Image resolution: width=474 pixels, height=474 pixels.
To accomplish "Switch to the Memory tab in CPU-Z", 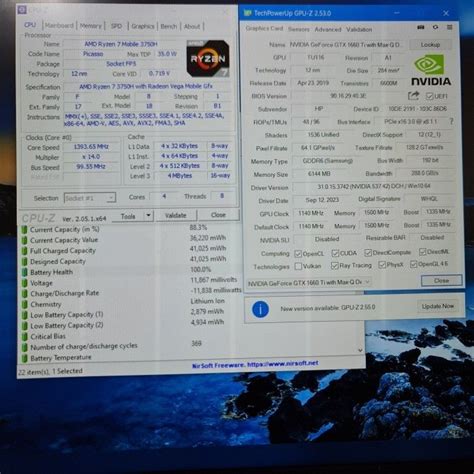I will 90,26.
